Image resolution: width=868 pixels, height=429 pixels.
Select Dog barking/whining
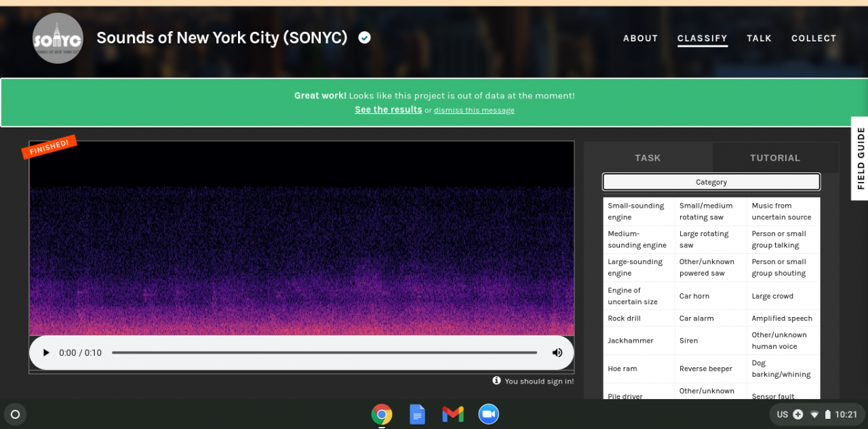(783, 369)
